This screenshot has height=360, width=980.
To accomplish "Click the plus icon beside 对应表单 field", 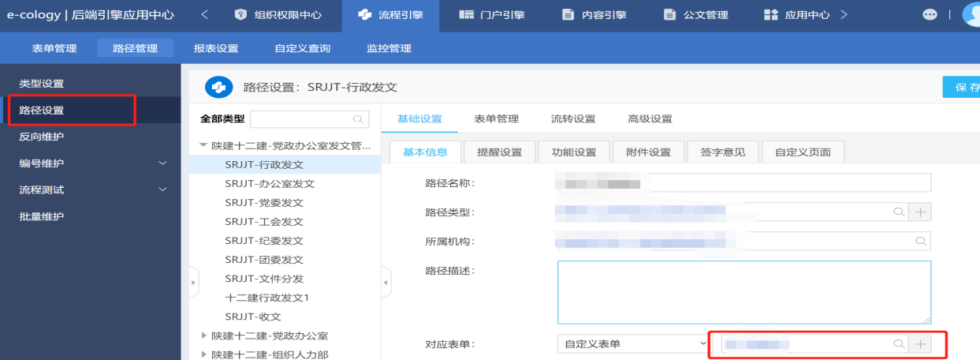I will pyautogui.click(x=920, y=344).
